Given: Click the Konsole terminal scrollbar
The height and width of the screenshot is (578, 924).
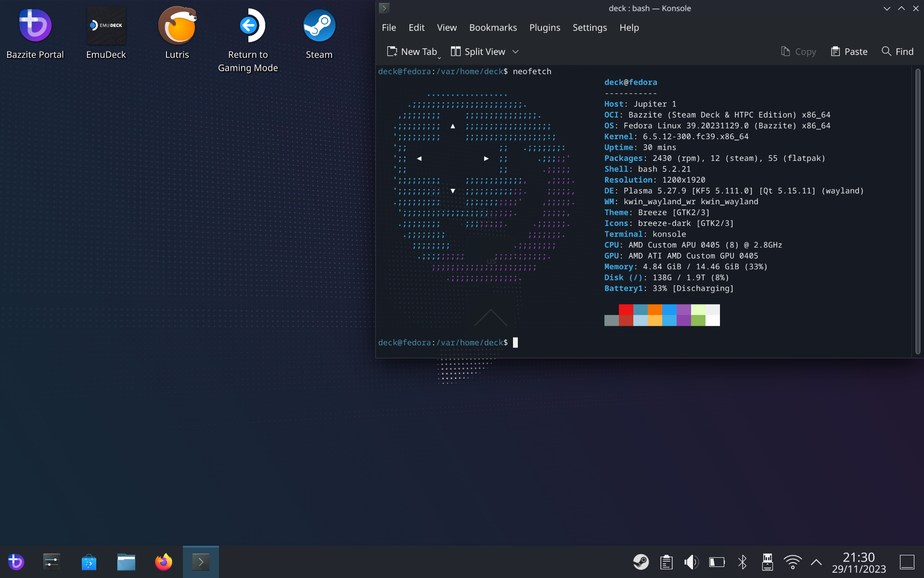Looking at the screenshot, I should click(x=917, y=212).
